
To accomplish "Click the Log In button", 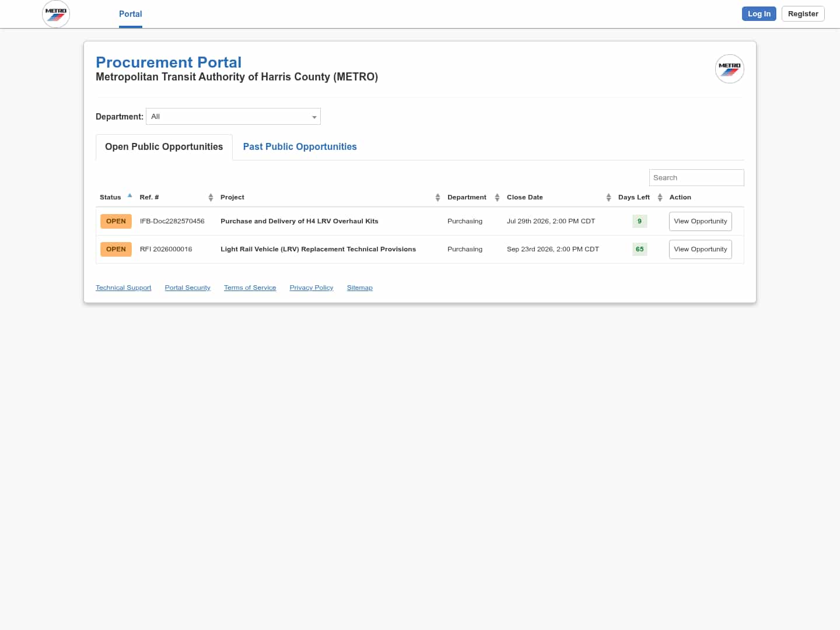I will coord(759,14).
